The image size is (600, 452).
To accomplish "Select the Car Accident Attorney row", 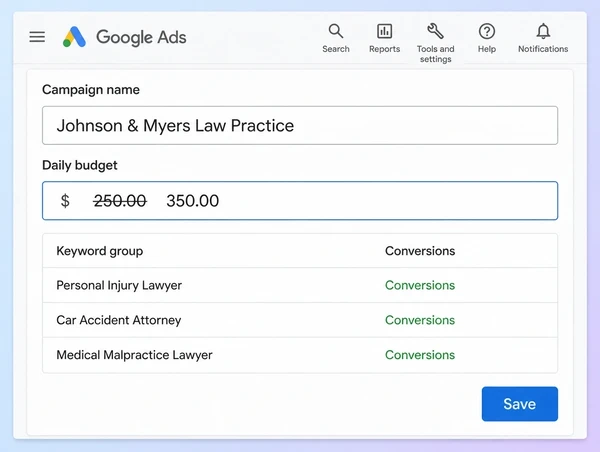I will tap(300, 320).
